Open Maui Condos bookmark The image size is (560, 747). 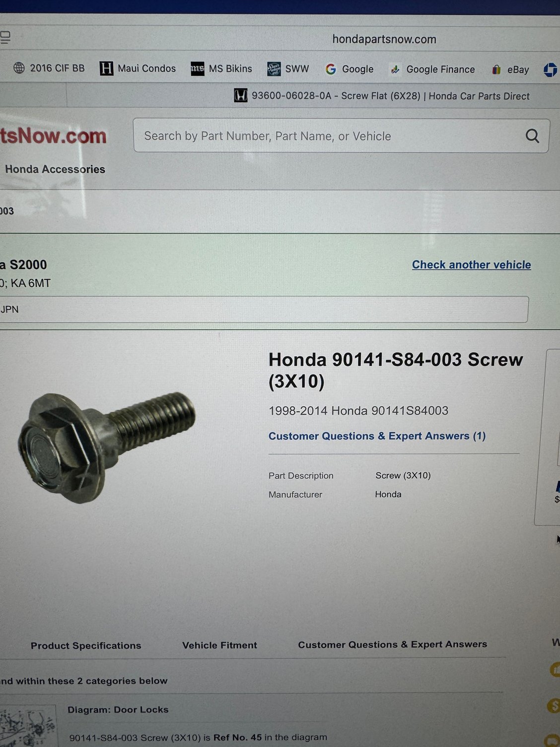[138, 69]
